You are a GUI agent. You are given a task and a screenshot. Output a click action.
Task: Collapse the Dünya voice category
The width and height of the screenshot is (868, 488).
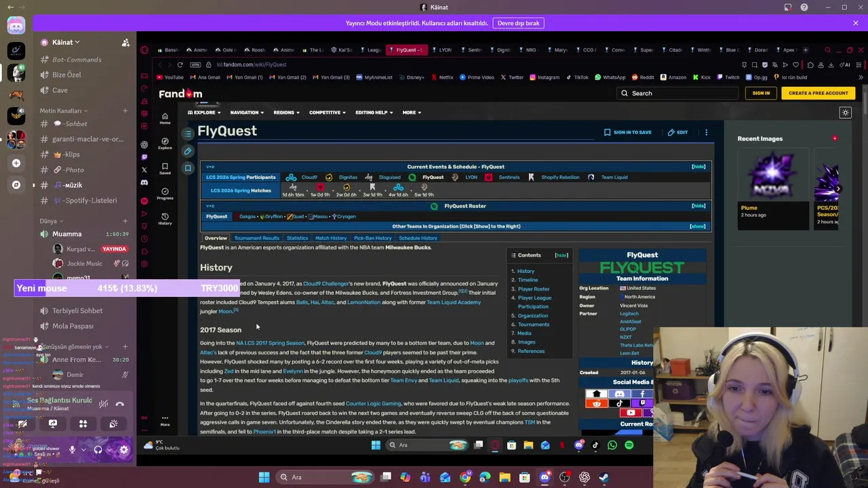tap(51, 221)
